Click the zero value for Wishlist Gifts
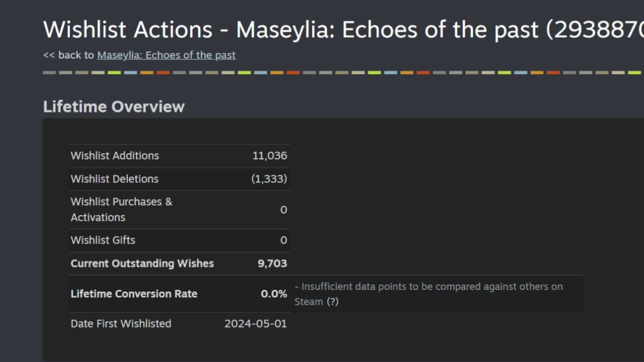Screen dimensions: 644x362 click(x=284, y=240)
